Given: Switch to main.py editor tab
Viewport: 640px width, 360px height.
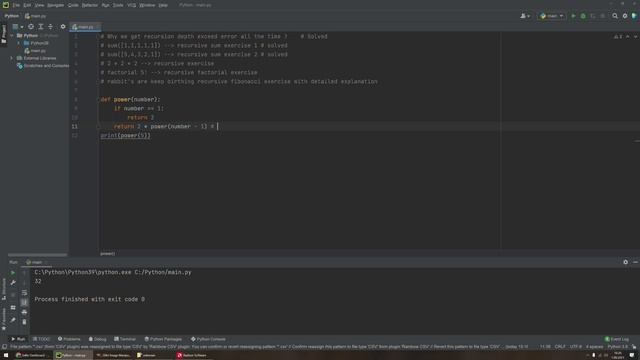Looking at the screenshot, I should (85, 27).
